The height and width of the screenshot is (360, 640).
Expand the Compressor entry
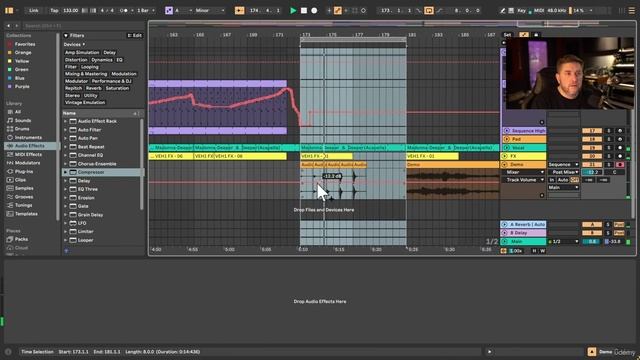click(65, 172)
